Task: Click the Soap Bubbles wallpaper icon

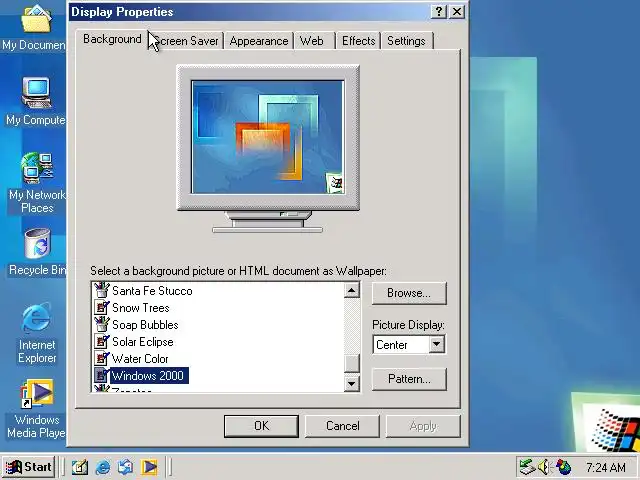Action: 102,324
